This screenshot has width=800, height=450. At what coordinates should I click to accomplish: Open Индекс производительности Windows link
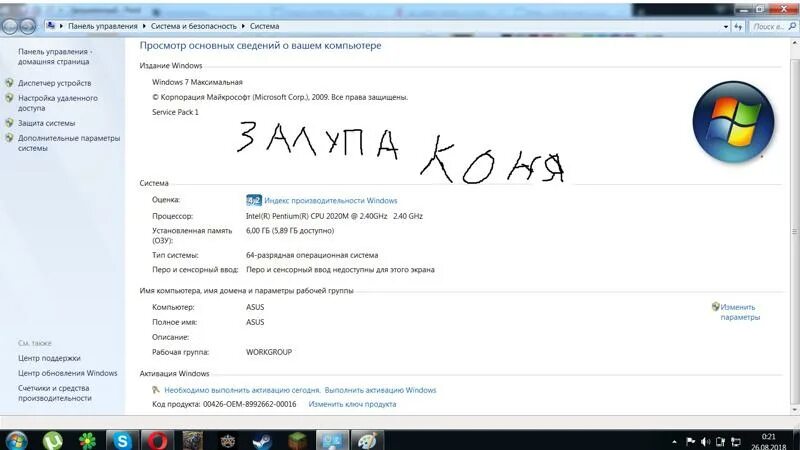331,201
